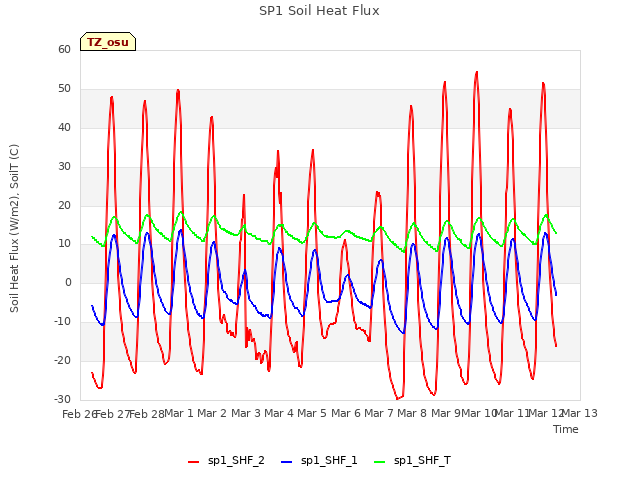Click the Y-axis label Soil Heat Flux (W/m2), SoilT (C)
This screenshot has width=640, height=480.
[x=14, y=228]
